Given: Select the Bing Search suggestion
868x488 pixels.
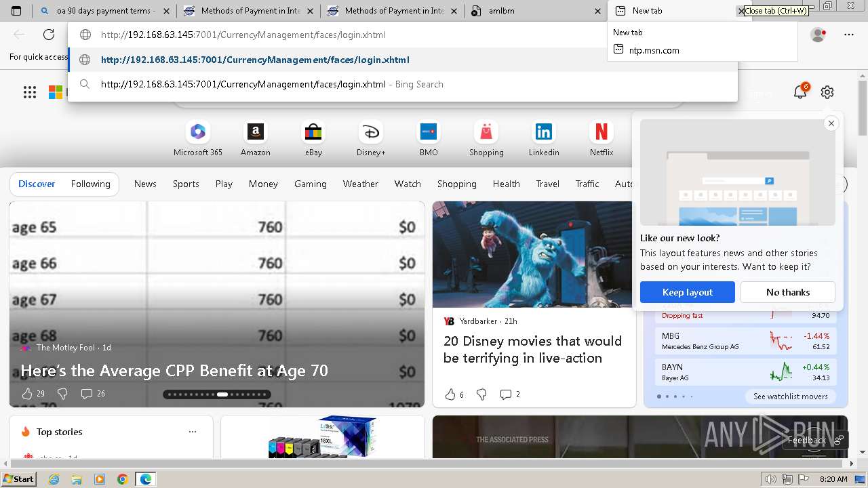Looking at the screenshot, I should [x=403, y=84].
